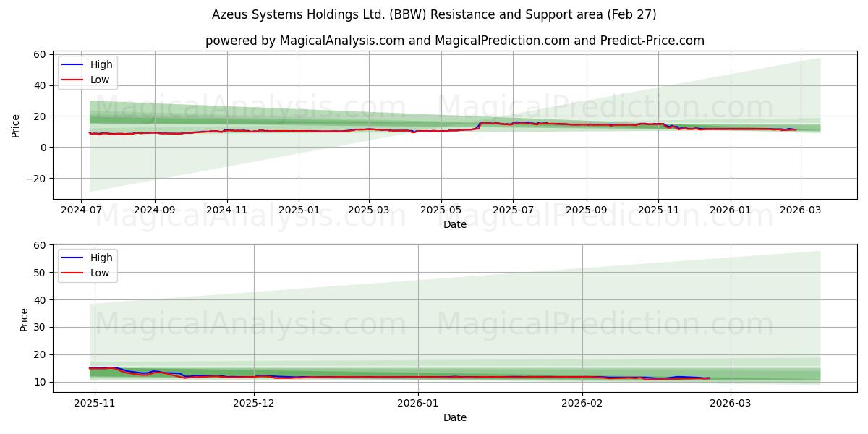Click the '2025-03' date tick label
This screenshot has height=434, width=868.
click(x=369, y=210)
